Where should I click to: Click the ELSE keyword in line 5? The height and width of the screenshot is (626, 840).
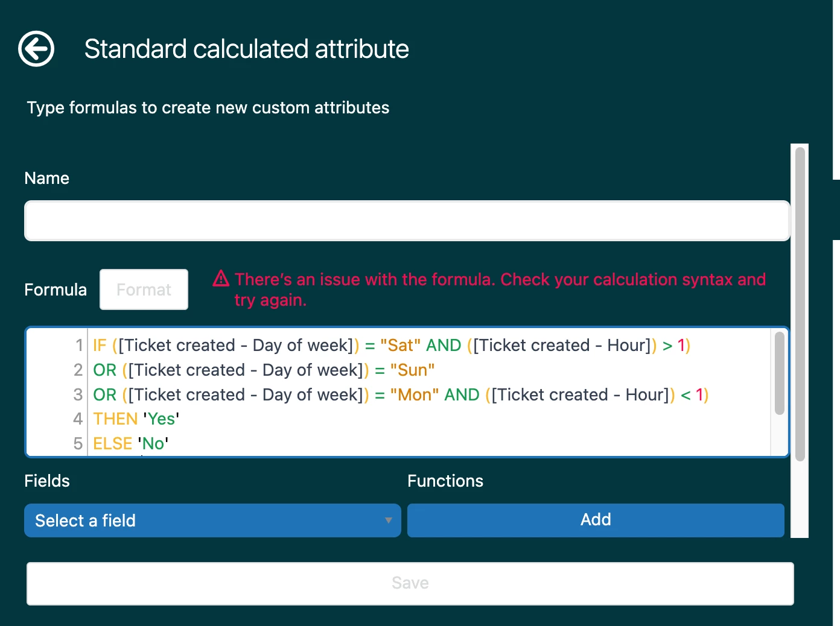[113, 444]
